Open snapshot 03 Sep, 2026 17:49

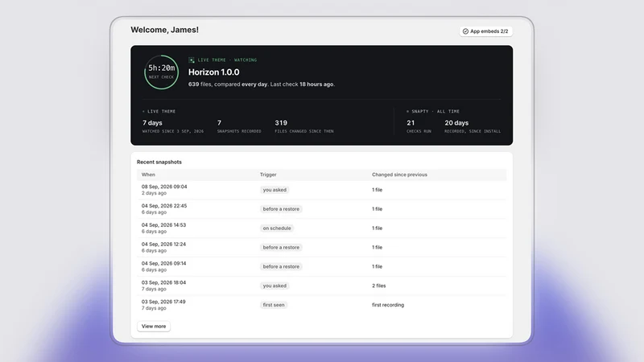[x=321, y=305]
